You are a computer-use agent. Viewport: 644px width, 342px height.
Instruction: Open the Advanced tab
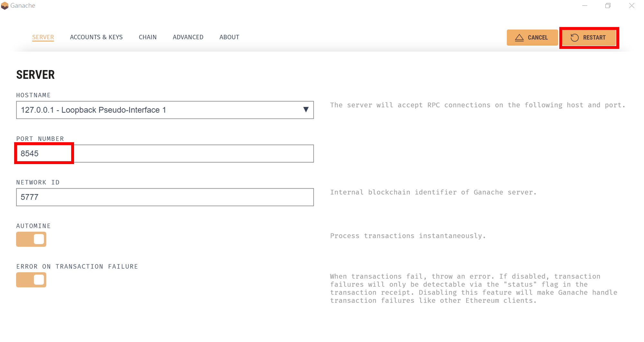pos(188,37)
